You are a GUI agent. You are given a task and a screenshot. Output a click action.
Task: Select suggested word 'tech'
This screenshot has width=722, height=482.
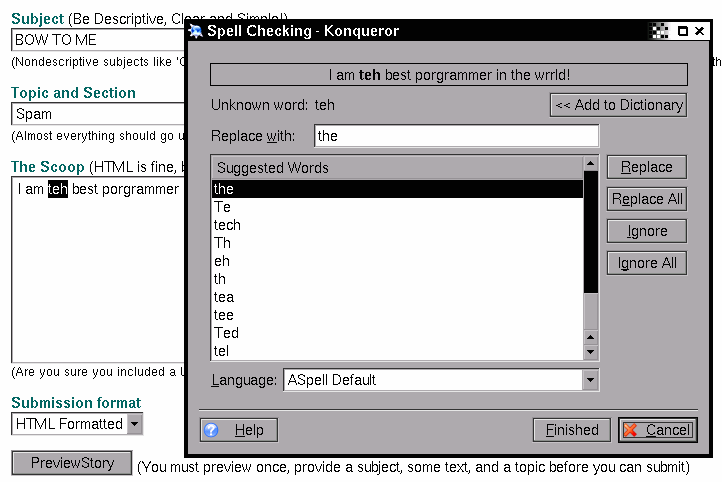click(227, 225)
